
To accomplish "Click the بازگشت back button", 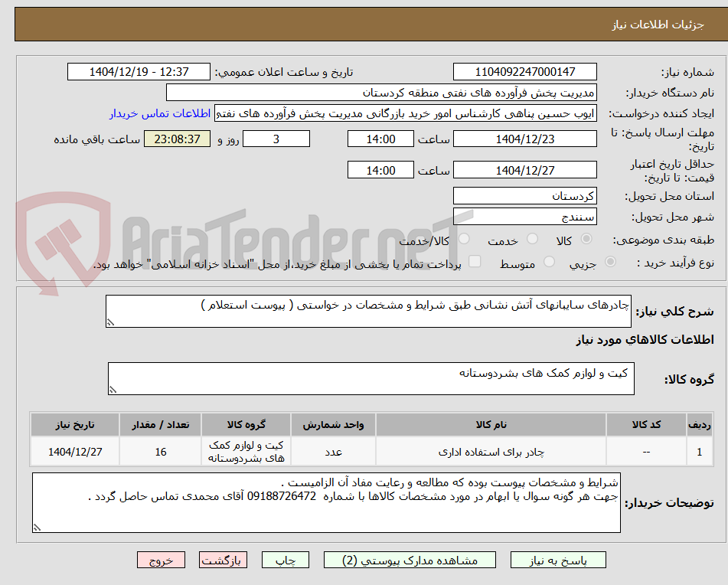I will 223,560.
